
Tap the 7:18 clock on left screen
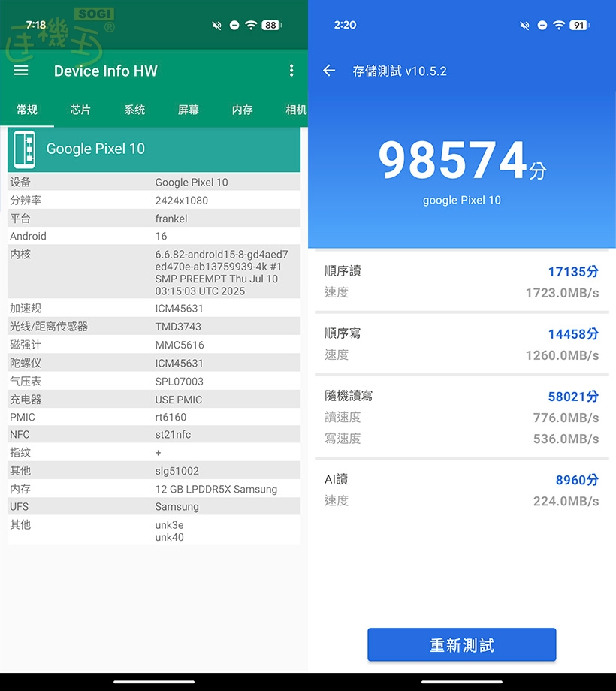click(36, 25)
